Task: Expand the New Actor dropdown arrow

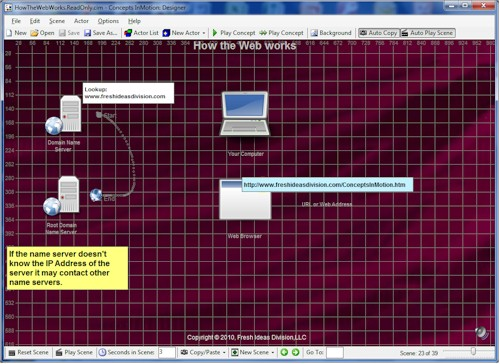Action: tap(204, 33)
